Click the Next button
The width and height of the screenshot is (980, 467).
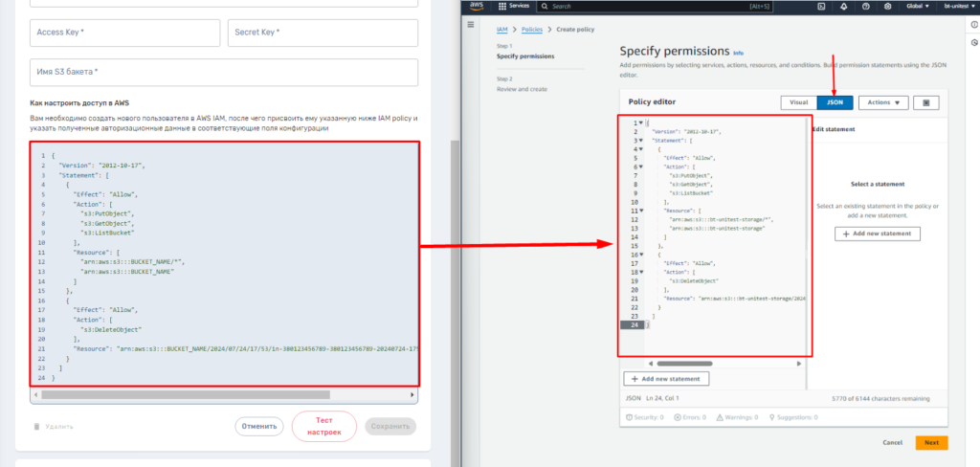tap(931, 442)
